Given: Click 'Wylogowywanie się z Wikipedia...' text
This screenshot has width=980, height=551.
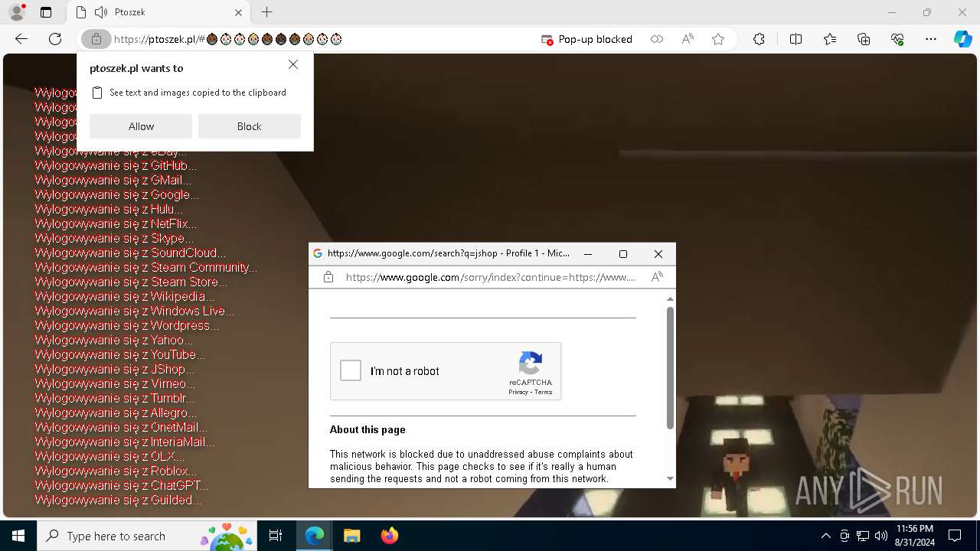Looking at the screenshot, I should tap(124, 296).
